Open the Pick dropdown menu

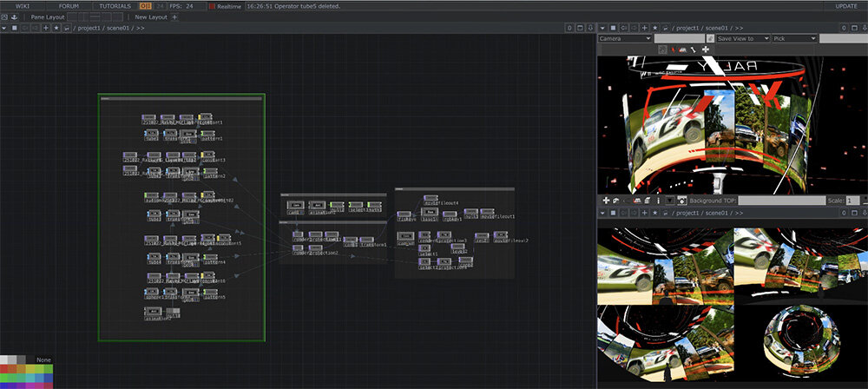[795, 39]
